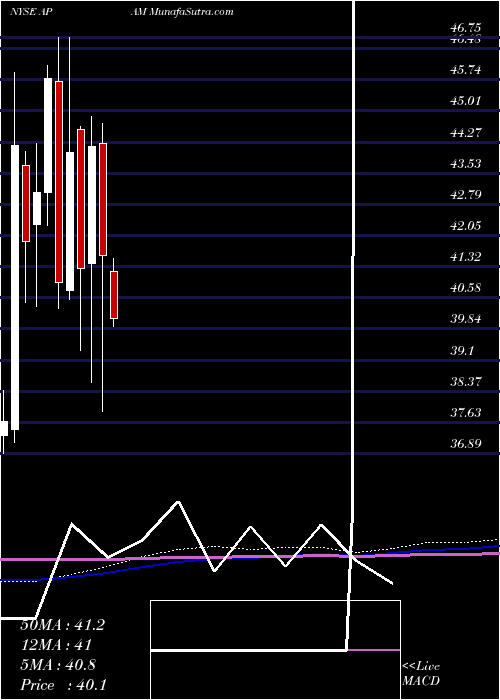Image resolution: width=500 pixels, height=700 pixels.
Task: Click the 43.53 price axis label
Action: point(465,163)
